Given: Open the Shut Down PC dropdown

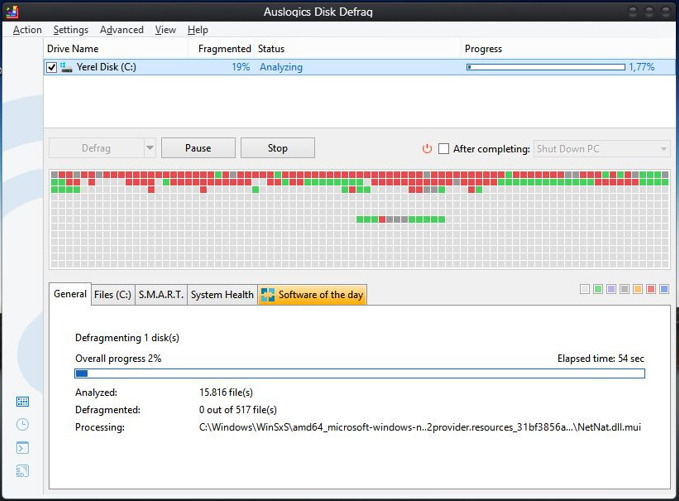Looking at the screenshot, I should pos(602,149).
